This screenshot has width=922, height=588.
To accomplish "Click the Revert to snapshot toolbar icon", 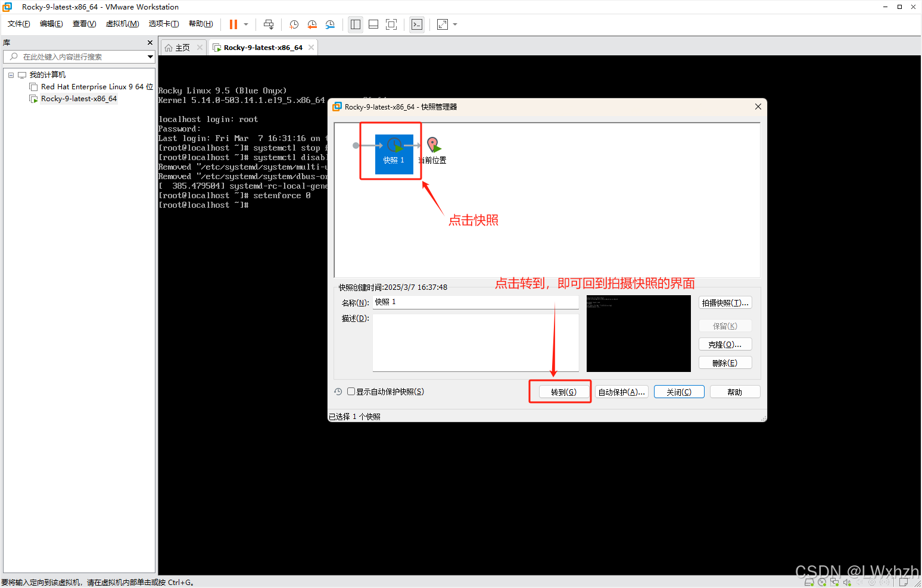I will click(312, 24).
